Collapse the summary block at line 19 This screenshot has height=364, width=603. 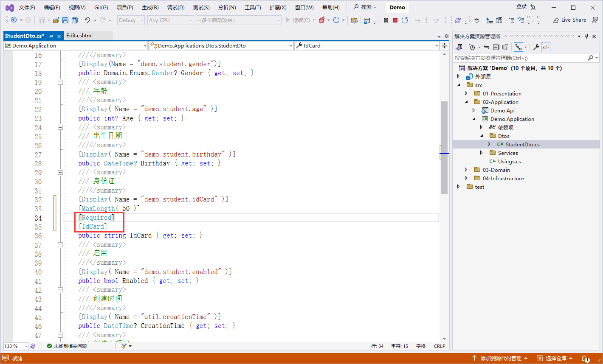[x=60, y=82]
